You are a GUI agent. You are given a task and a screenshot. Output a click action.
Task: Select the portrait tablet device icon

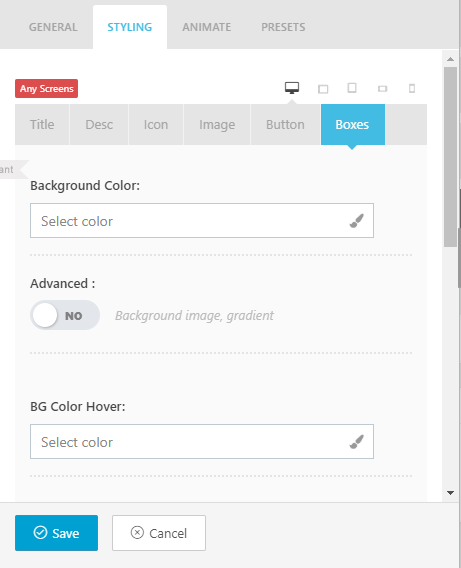[352, 88]
